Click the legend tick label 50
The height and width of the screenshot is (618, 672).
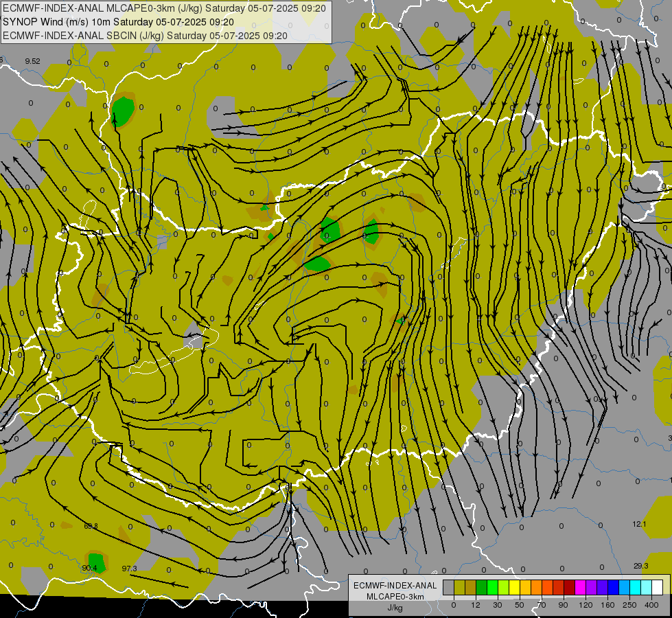pyautogui.click(x=520, y=605)
